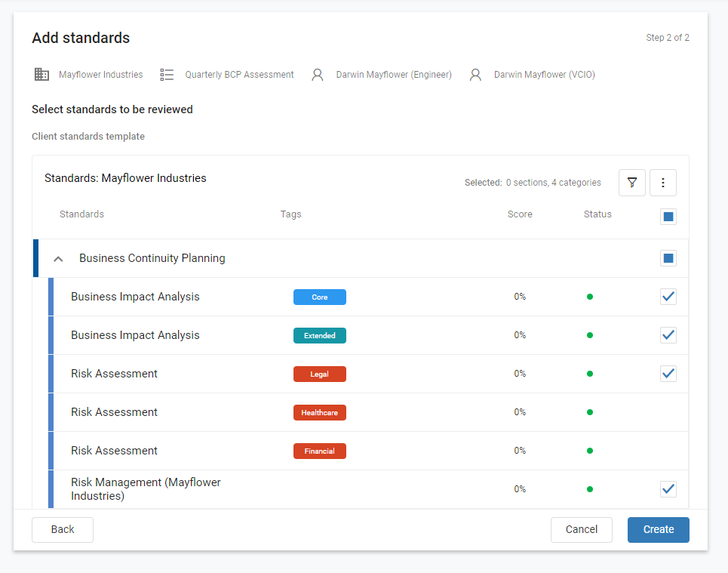Click green status dot for Financial Risk Assessment
Screen dimensions: 728x573
coord(590,451)
